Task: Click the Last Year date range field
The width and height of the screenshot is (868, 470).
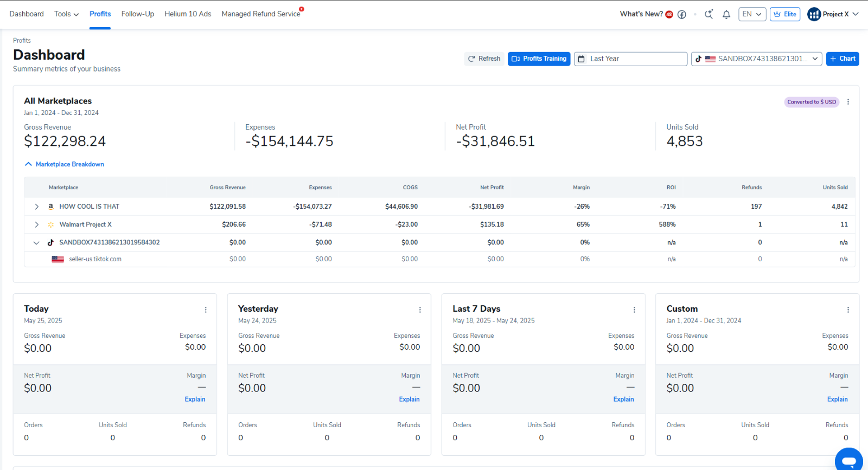Action: click(x=630, y=59)
